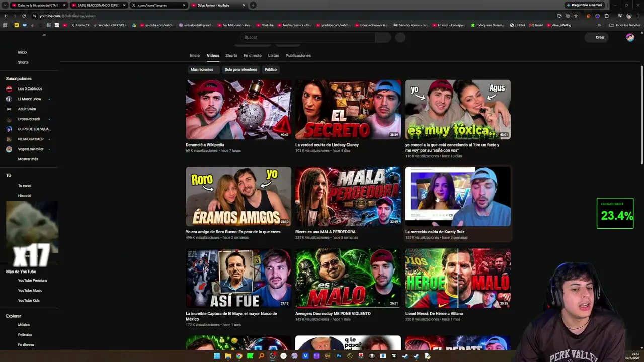
Task: Reload the page with browser refresh icon
Action: (x=24, y=16)
